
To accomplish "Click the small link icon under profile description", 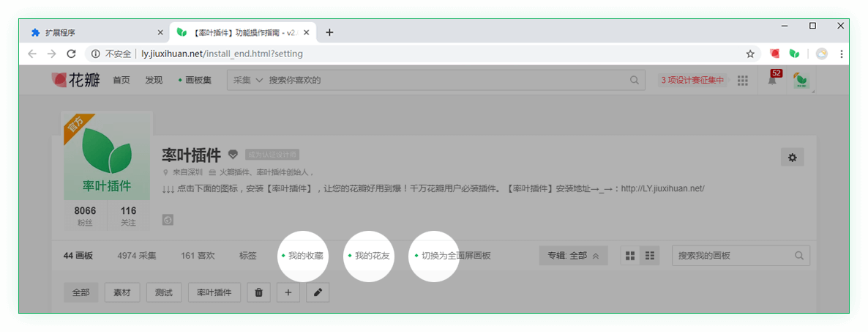I will pos(168,220).
